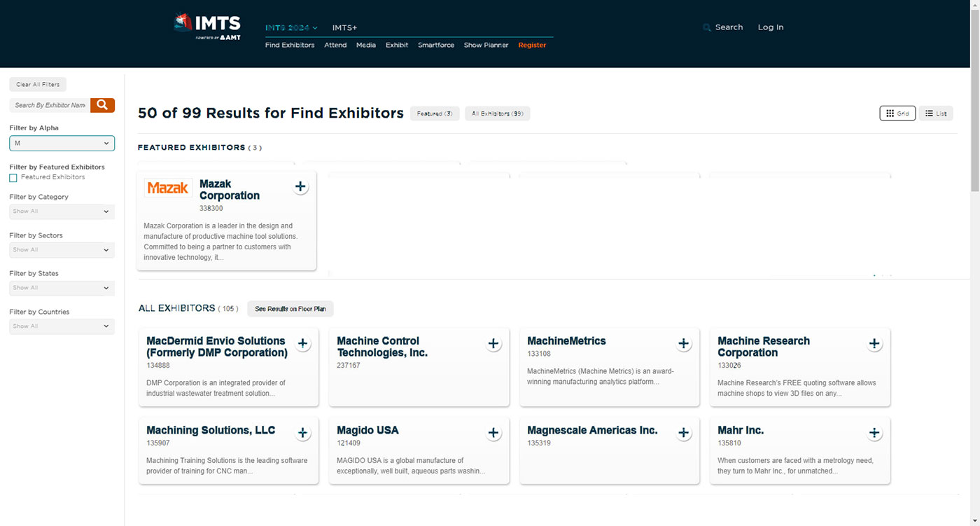Open the Mazak Corporation exhibitor title
Screen dimensions: 980x526
pos(230,190)
